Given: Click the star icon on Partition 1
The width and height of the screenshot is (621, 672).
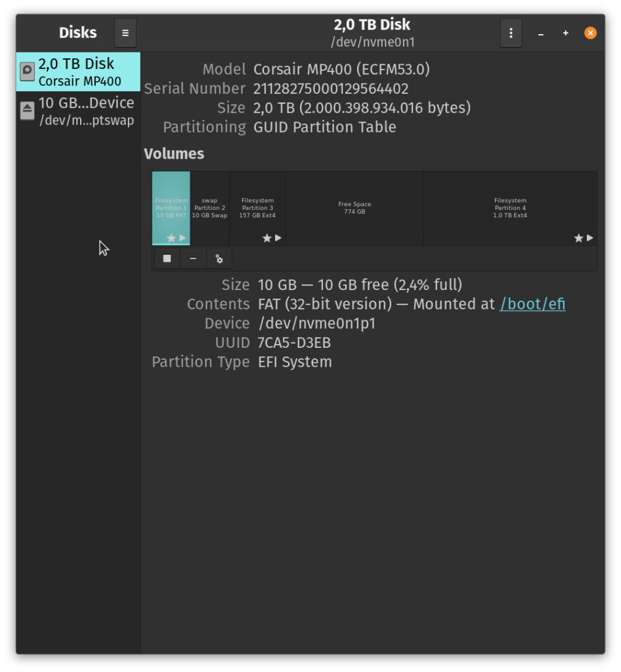Looking at the screenshot, I should coord(171,238).
